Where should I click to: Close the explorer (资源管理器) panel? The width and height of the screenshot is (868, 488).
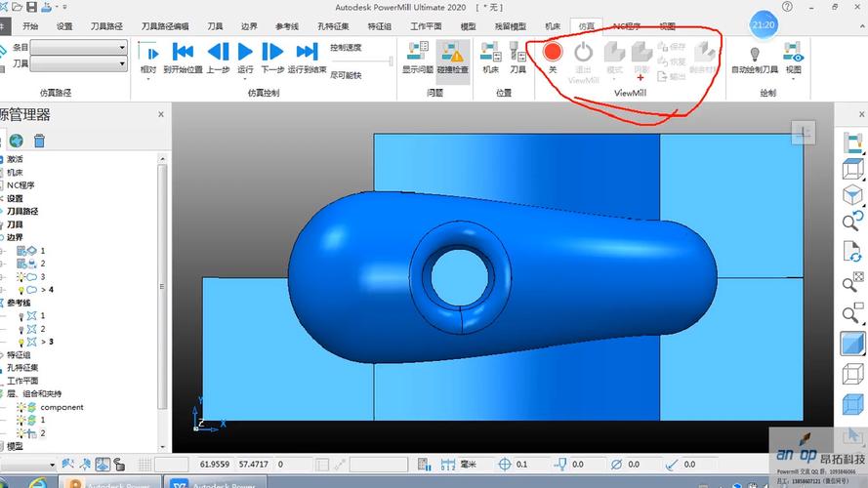161,114
